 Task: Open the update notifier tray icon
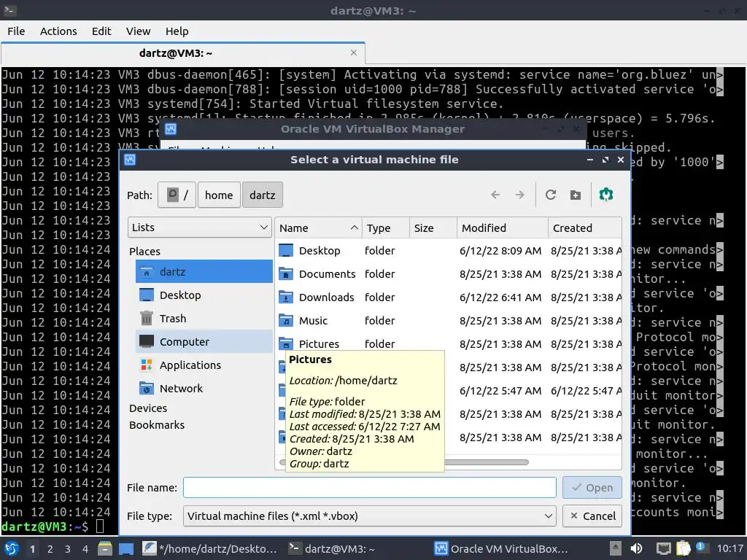(x=701, y=548)
